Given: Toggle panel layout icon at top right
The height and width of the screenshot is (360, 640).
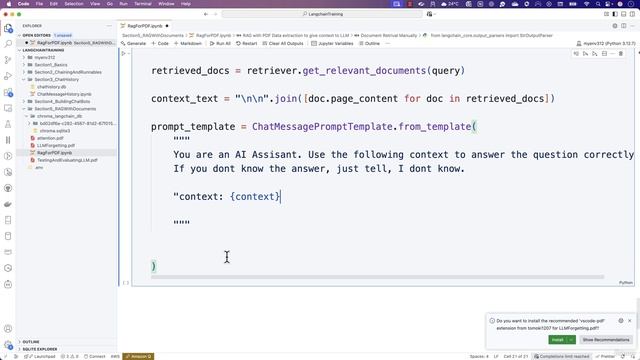Looking at the screenshot, I should (x=624, y=14).
